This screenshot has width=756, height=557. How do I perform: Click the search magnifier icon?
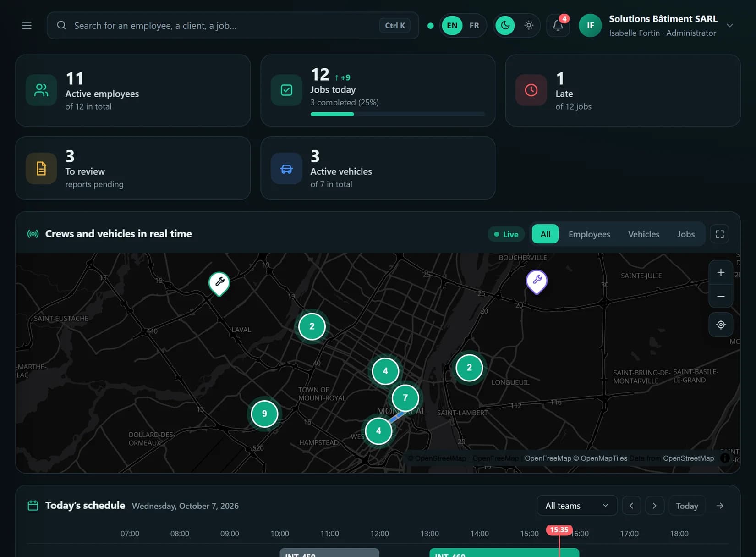(61, 25)
